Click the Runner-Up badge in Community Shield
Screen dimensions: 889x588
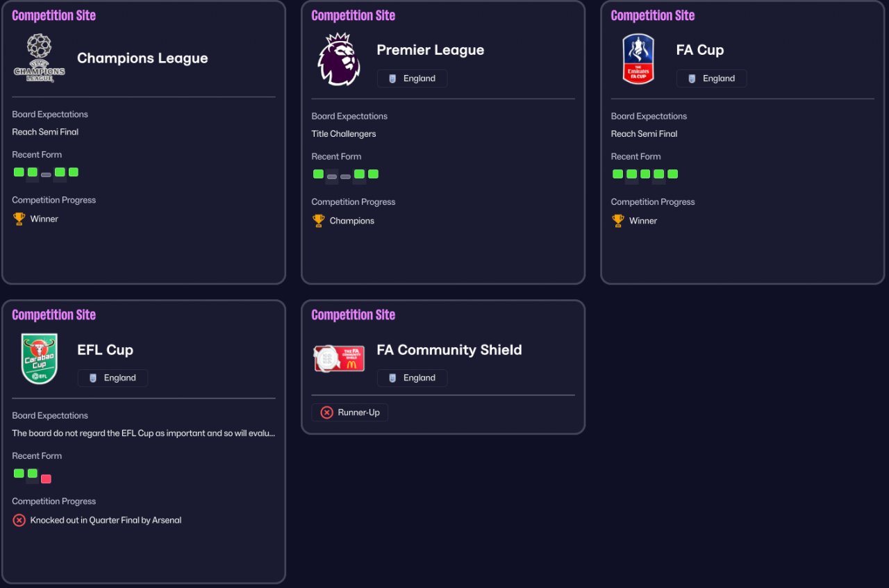click(x=349, y=412)
